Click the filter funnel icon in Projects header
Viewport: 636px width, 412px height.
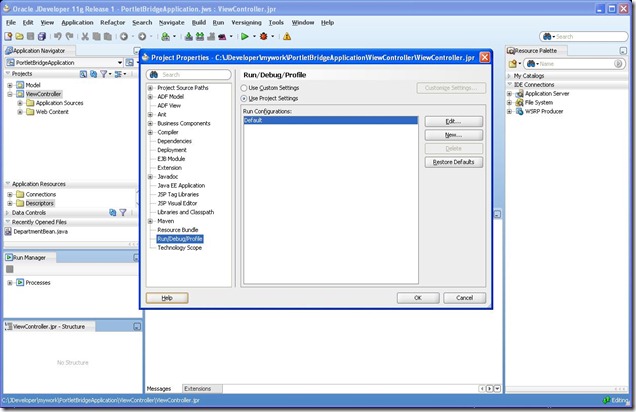pos(104,74)
